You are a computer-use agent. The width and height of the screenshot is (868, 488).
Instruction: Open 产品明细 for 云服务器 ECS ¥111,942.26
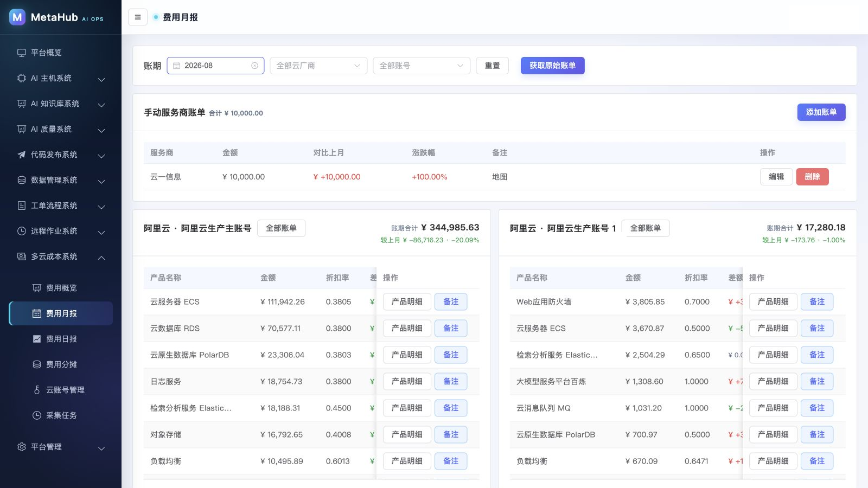(x=407, y=301)
